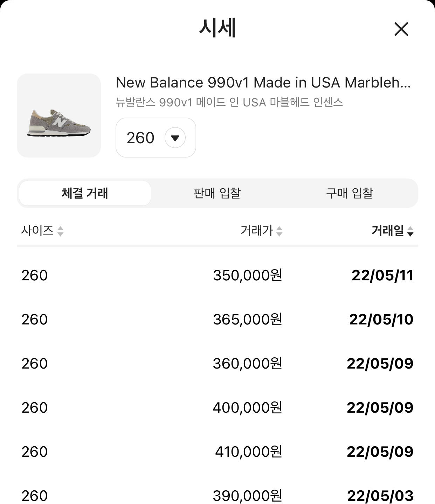Sort by 거래일 date column arrows
The height and width of the screenshot is (504, 435).
[410, 231]
